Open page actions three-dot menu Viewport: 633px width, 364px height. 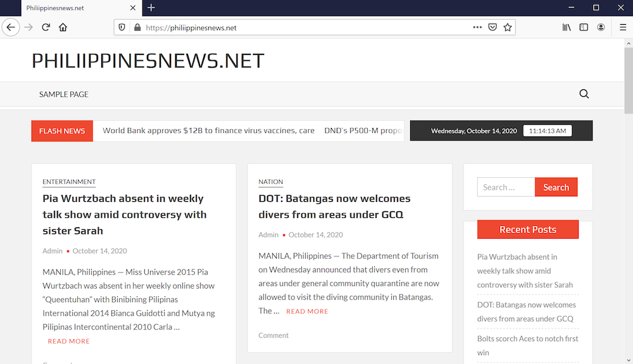tap(477, 27)
